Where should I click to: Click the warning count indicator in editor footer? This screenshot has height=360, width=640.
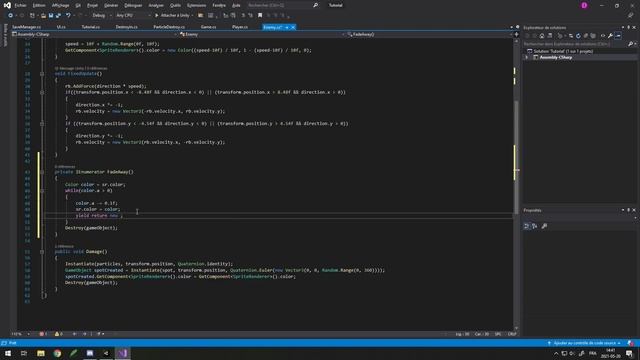(x=59, y=334)
